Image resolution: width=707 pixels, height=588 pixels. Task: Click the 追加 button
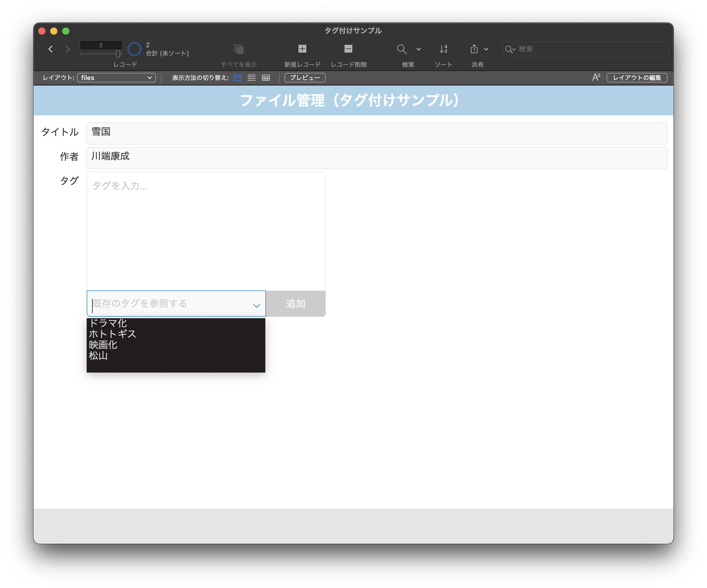(296, 304)
